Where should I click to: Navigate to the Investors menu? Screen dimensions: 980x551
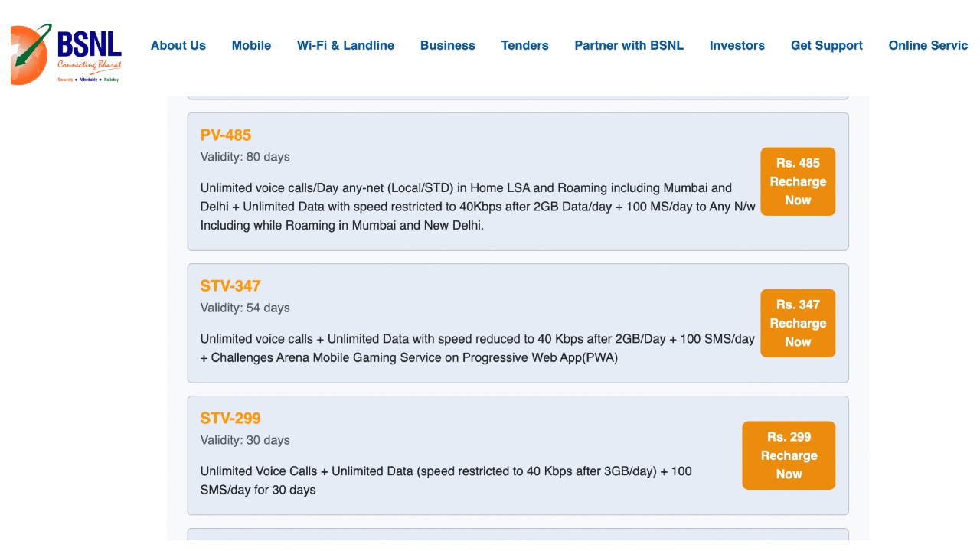[737, 45]
